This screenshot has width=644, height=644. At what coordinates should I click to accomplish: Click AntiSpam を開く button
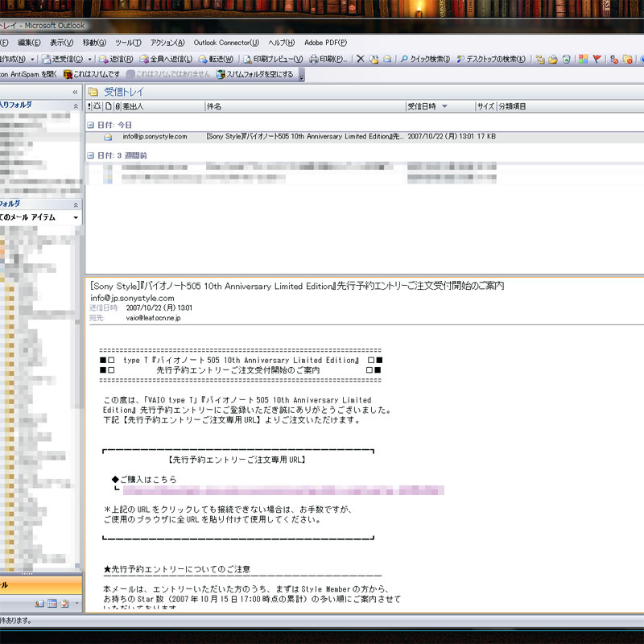[29, 74]
